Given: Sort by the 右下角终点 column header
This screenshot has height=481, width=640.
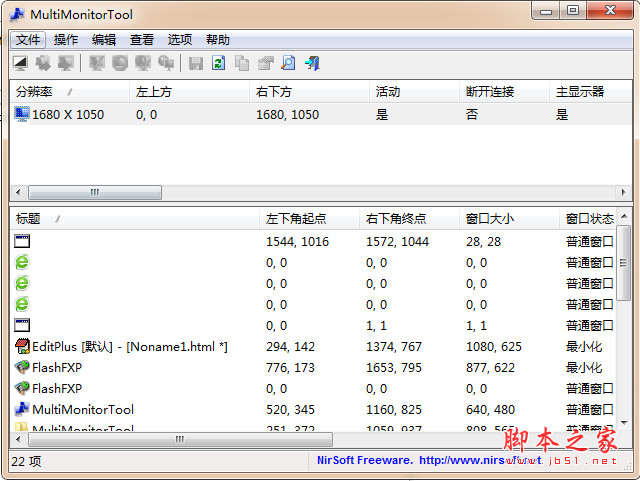Looking at the screenshot, I should point(409,219).
